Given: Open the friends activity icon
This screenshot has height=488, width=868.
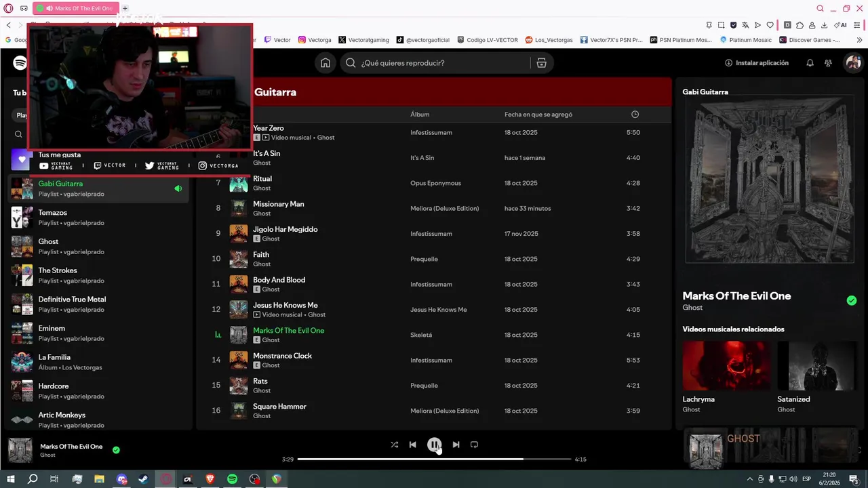Looking at the screenshot, I should click(828, 63).
